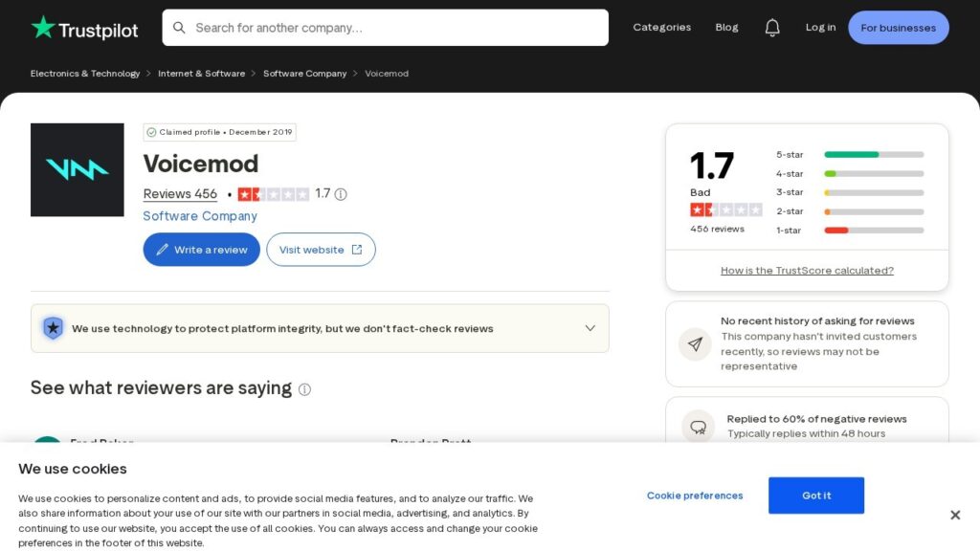The image size is (980, 551).
Task: Open the Categories menu
Action: (x=662, y=27)
